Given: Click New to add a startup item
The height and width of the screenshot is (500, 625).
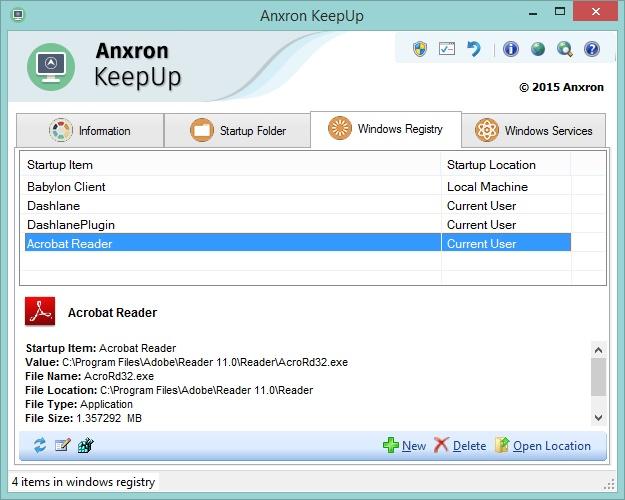Looking at the screenshot, I should 405,445.
